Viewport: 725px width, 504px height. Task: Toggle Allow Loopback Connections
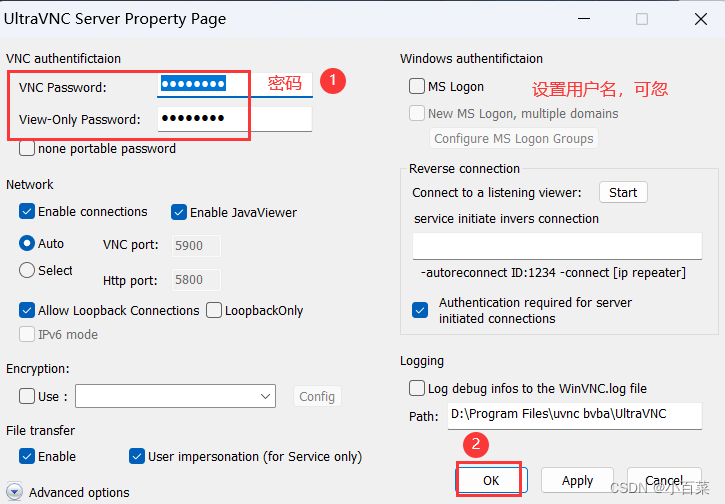click(27, 310)
